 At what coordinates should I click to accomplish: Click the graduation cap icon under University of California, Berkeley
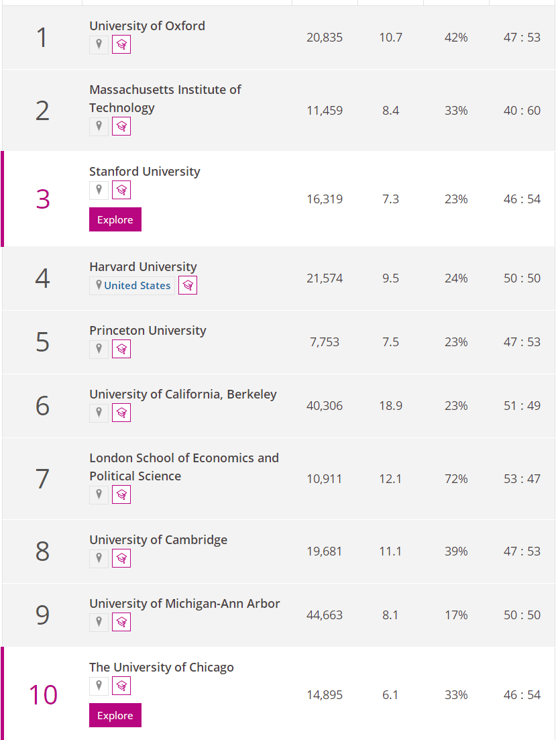(x=121, y=413)
